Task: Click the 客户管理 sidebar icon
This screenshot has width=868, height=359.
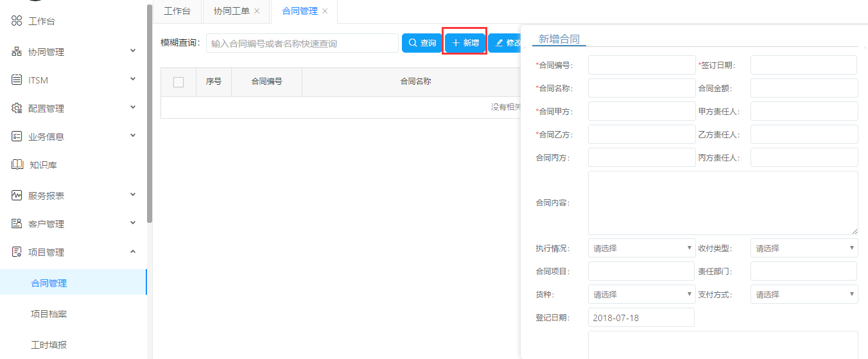Action: 17,223
